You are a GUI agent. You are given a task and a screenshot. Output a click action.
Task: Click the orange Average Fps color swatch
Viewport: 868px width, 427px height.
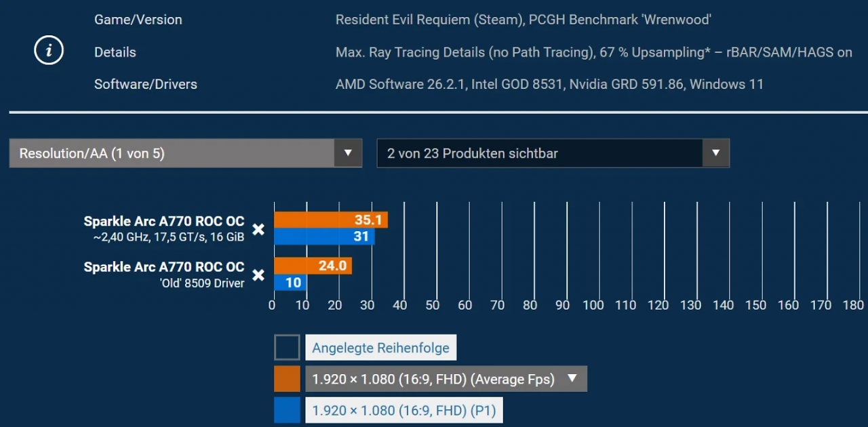tap(287, 379)
